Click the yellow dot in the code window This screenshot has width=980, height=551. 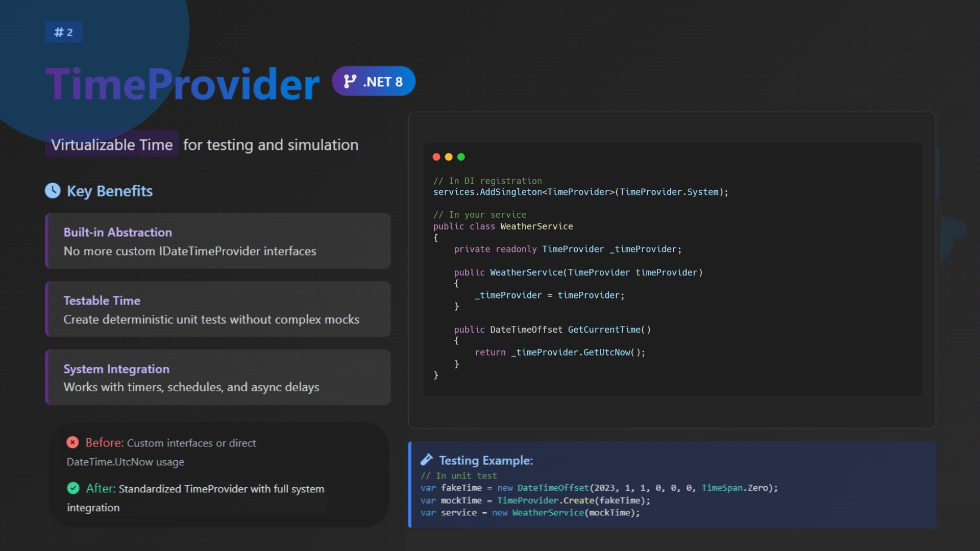[449, 157]
